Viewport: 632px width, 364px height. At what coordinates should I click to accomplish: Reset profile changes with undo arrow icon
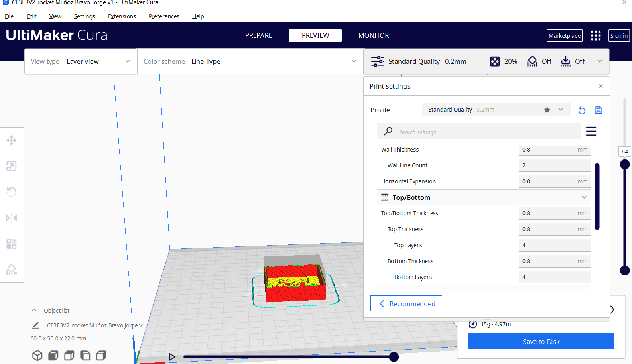tap(582, 110)
